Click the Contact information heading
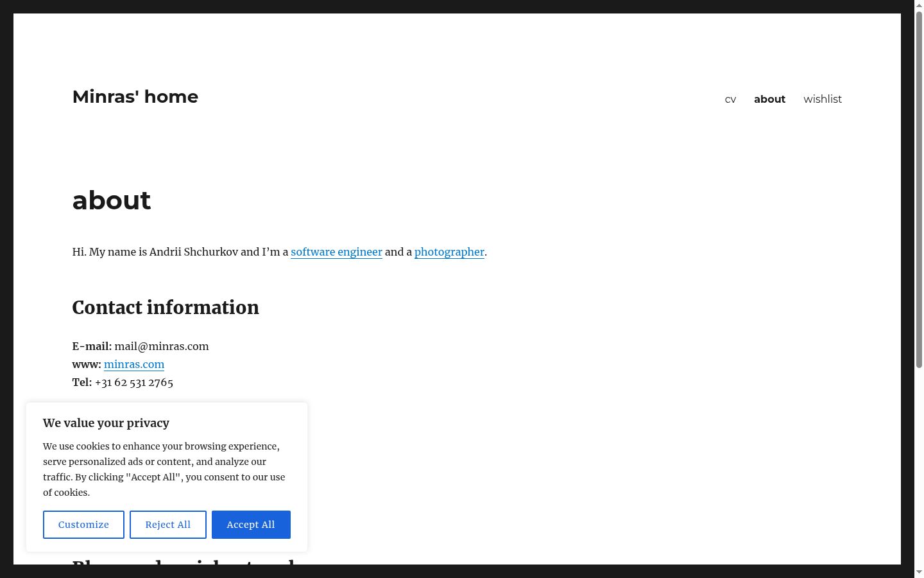924x578 pixels. click(166, 308)
